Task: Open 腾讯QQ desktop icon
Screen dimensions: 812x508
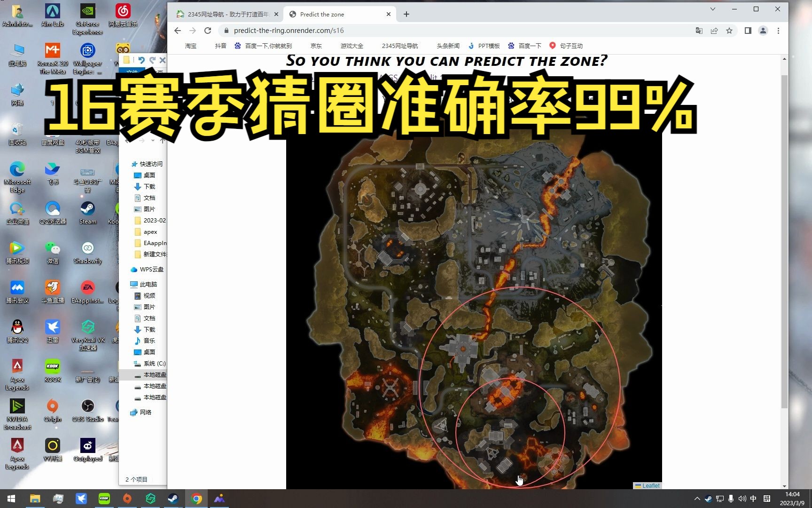Action: coord(17,331)
